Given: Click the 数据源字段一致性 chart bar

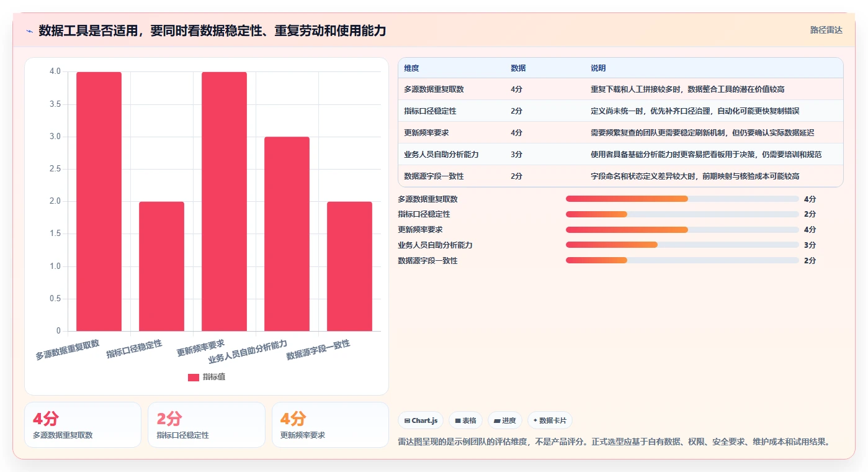Looking at the screenshot, I should (349, 266).
